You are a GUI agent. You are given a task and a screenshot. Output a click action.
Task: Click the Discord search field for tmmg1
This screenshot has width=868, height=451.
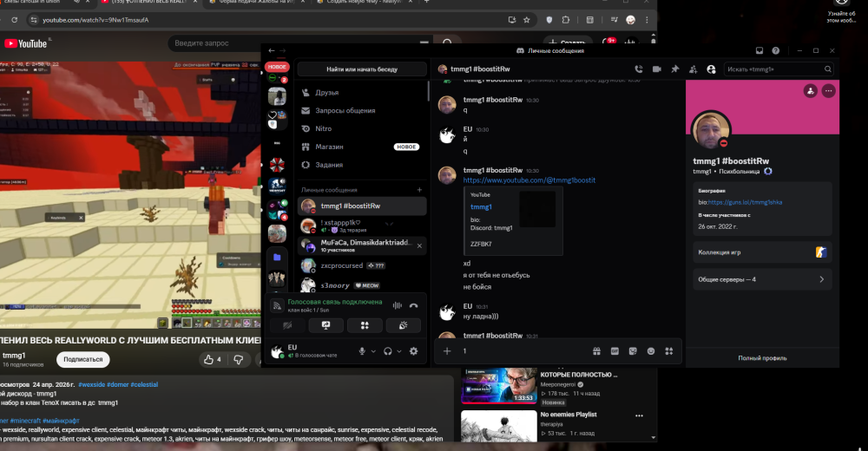click(778, 69)
